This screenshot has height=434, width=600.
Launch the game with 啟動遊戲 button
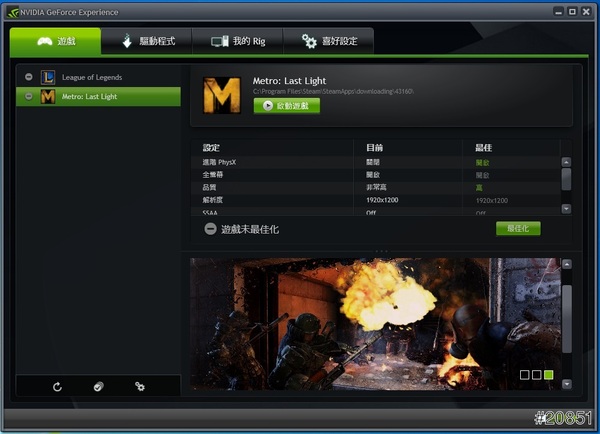[x=287, y=106]
